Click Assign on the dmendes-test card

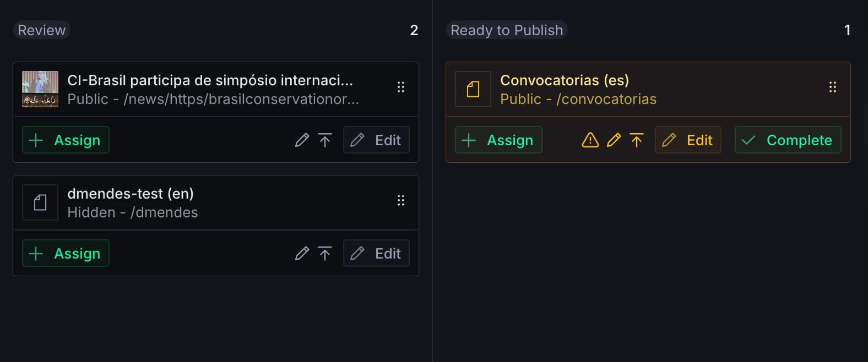point(65,253)
